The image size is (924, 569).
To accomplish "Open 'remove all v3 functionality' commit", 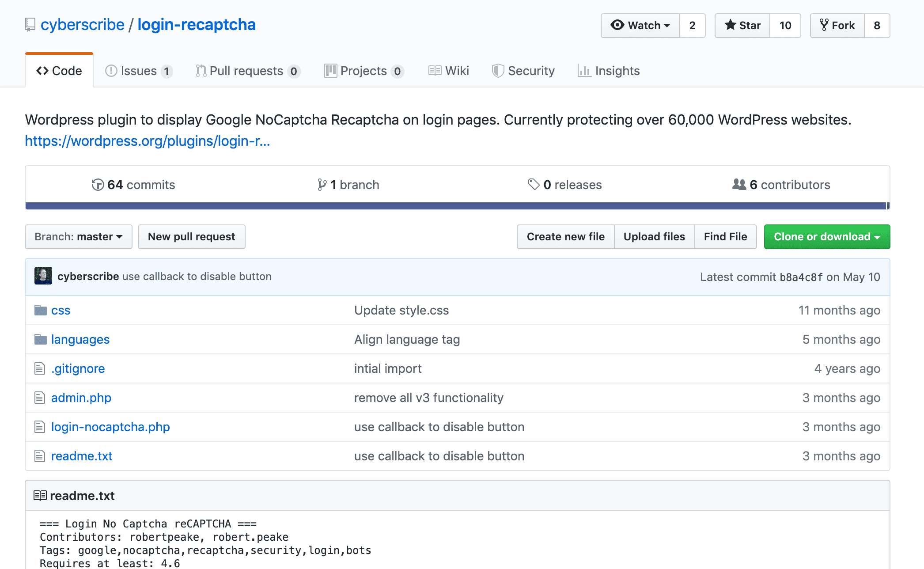I will (x=429, y=398).
